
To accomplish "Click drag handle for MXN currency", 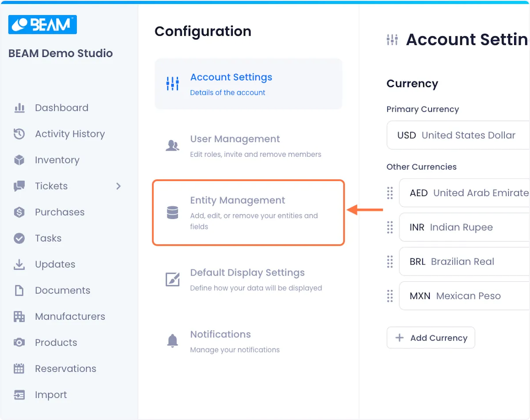I will coord(390,296).
